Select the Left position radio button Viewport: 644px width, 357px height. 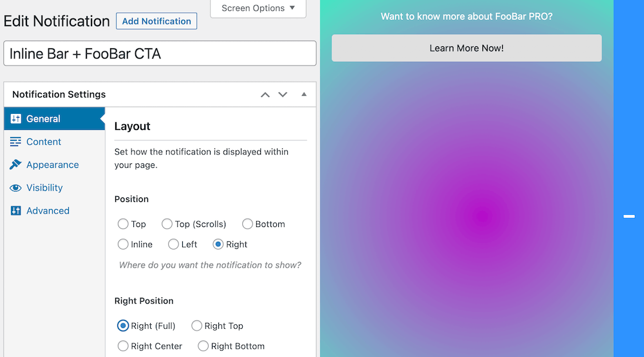click(x=173, y=244)
